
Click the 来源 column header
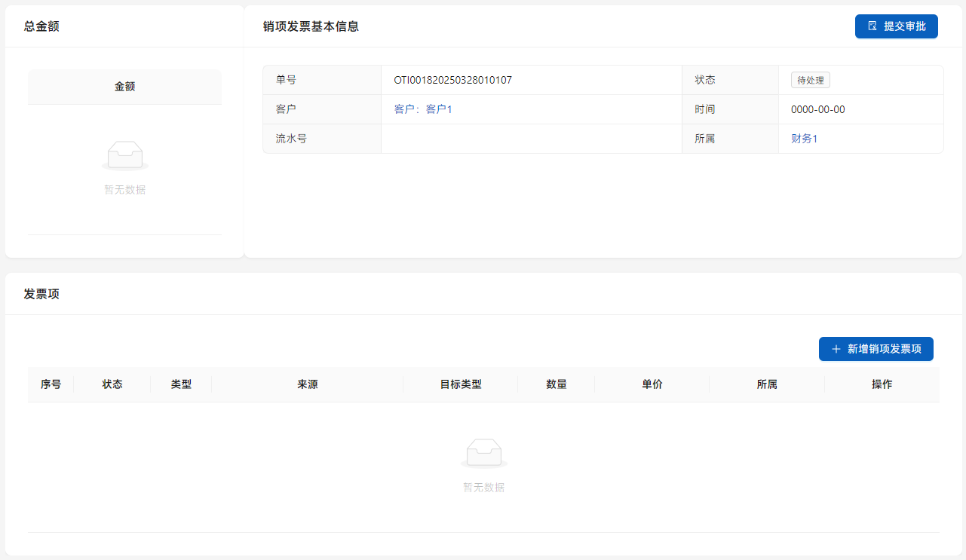(307, 384)
